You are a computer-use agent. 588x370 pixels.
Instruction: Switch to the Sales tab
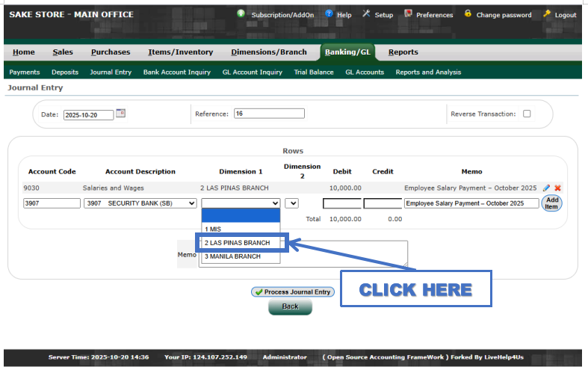(63, 52)
